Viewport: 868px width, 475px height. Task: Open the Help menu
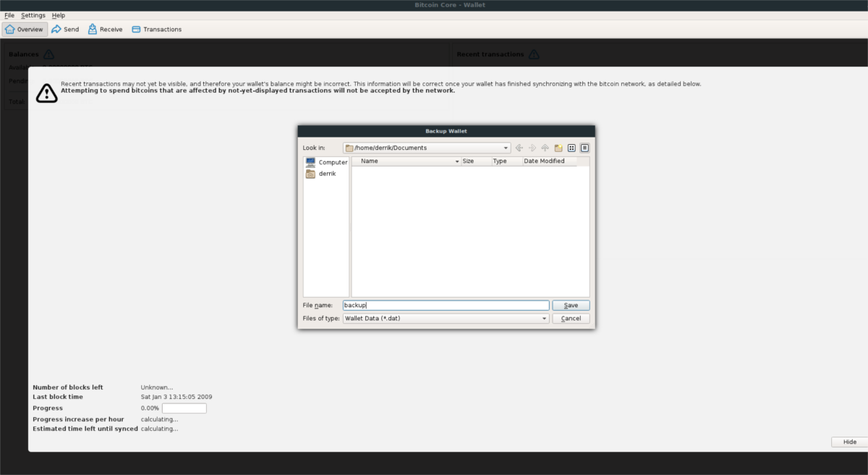click(59, 15)
